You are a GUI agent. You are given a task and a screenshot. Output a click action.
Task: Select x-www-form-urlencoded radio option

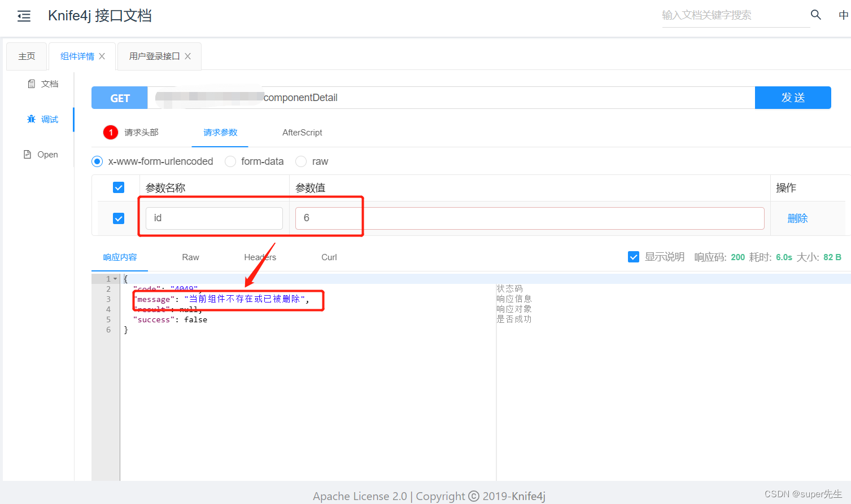pyautogui.click(x=97, y=161)
